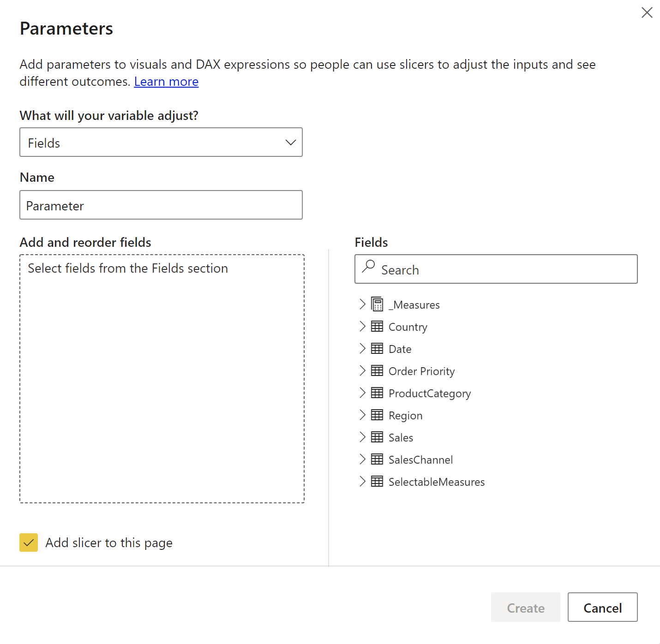Click the Region table icon
This screenshot has width=660, height=644.
pyautogui.click(x=377, y=415)
